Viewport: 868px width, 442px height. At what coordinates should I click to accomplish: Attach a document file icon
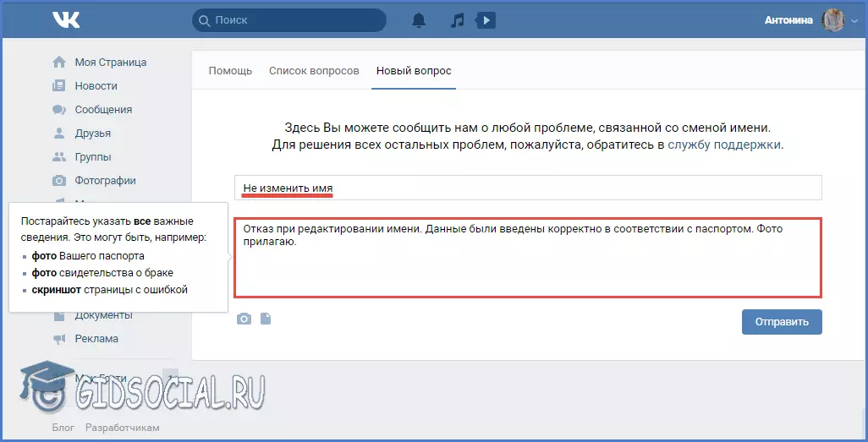266,319
